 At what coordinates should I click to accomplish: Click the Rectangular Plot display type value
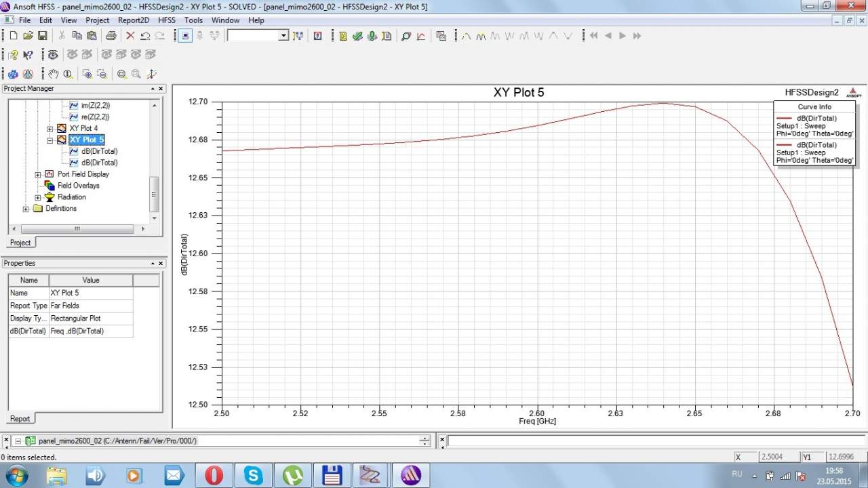75,319
